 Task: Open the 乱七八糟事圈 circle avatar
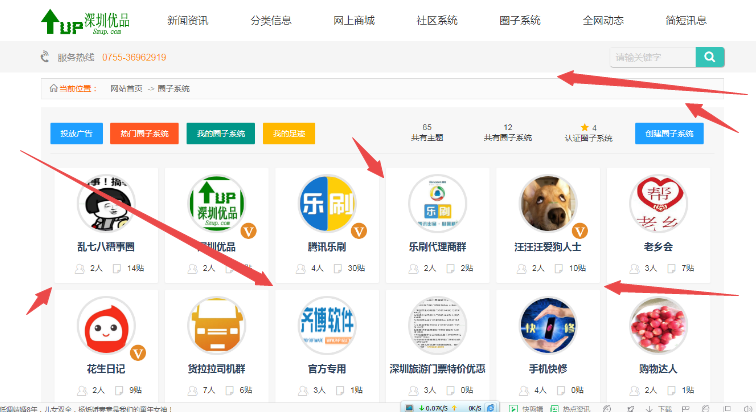tap(106, 204)
